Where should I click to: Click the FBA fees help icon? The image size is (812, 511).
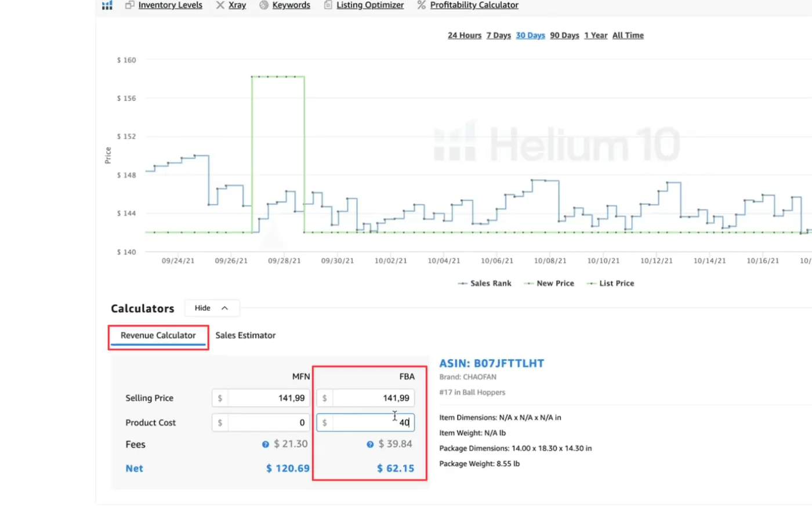[370, 444]
